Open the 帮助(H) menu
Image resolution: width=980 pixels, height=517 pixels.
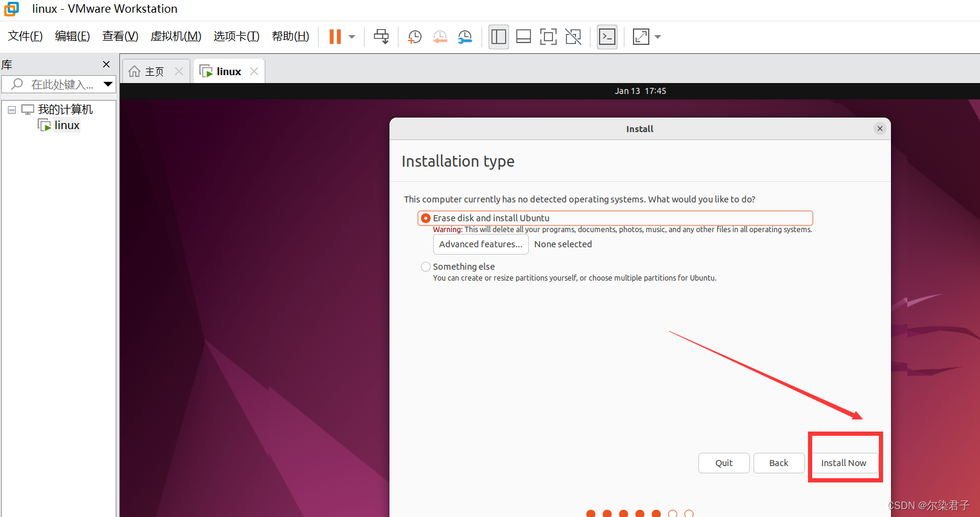291,36
